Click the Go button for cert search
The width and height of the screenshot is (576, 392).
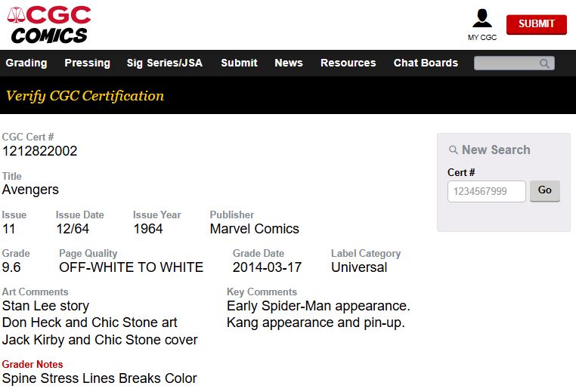tap(545, 190)
